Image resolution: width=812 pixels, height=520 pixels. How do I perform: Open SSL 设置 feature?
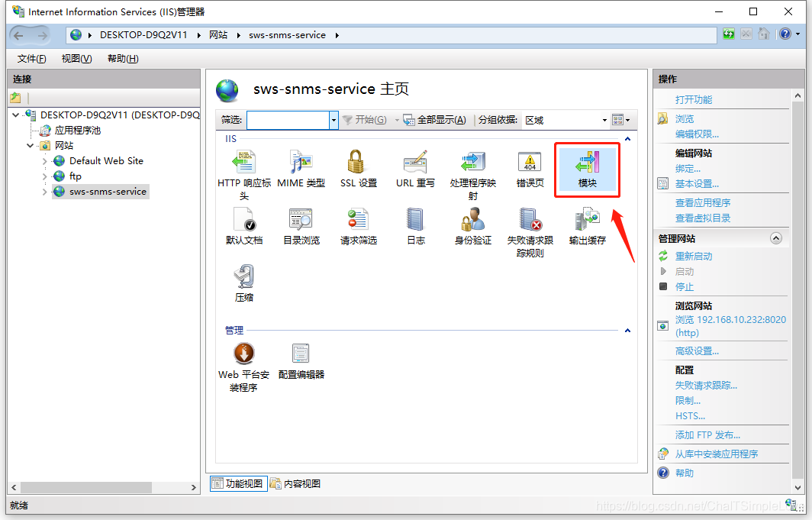(x=359, y=170)
